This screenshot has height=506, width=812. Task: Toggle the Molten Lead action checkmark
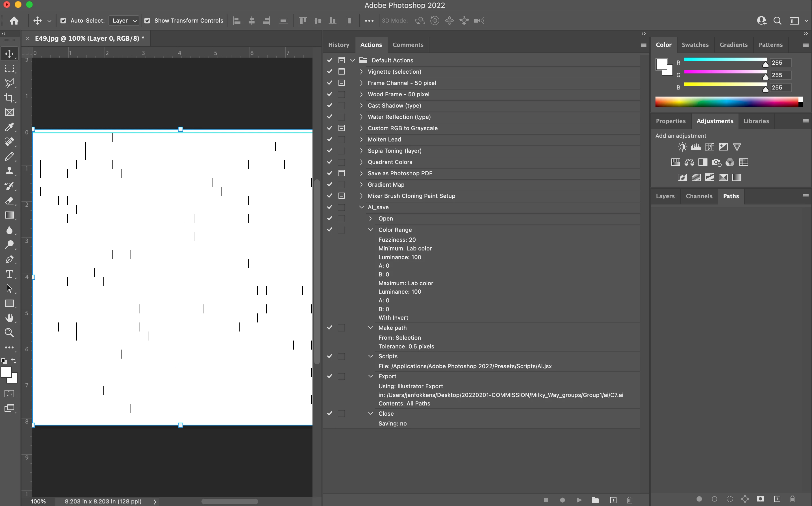click(330, 139)
